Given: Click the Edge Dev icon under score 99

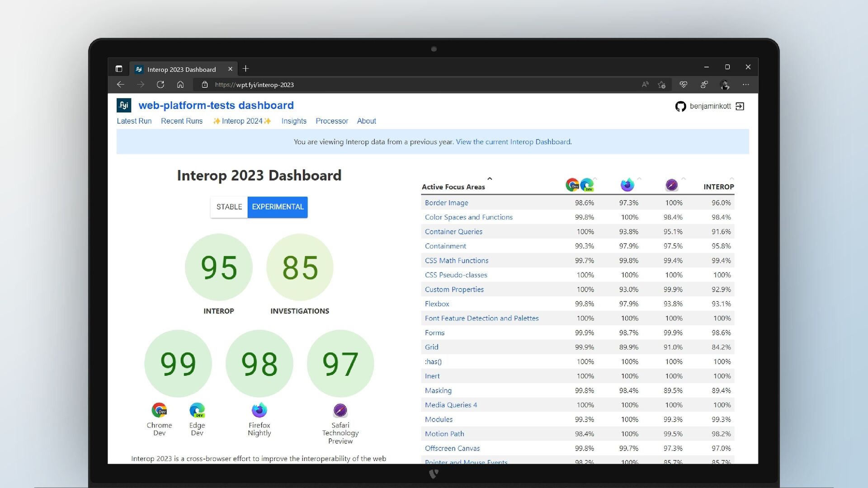Looking at the screenshot, I should click(x=197, y=410).
